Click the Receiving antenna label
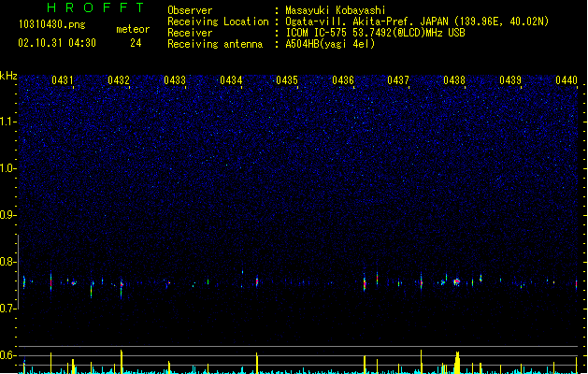 215,44
